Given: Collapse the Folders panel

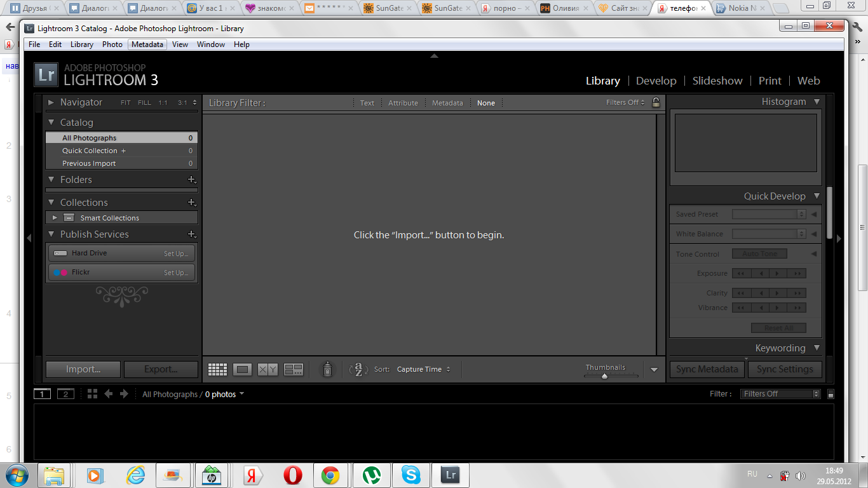Looking at the screenshot, I should (51, 180).
